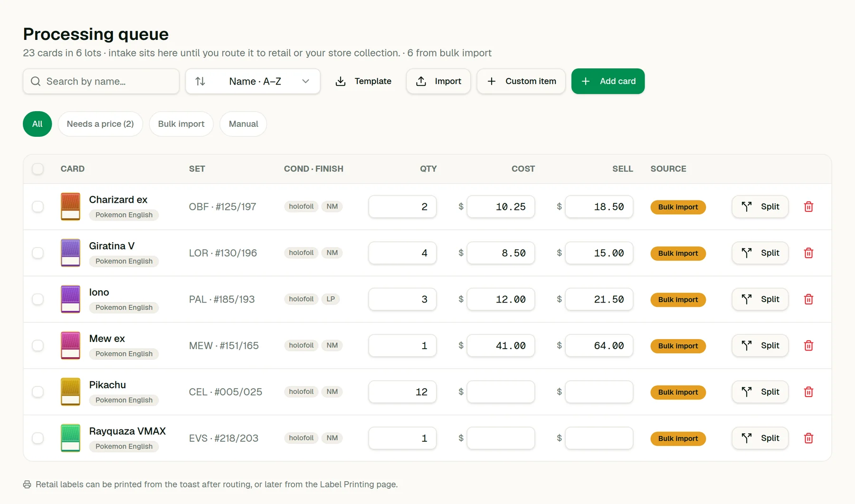Open Giratina V card thumbnail

(70, 253)
